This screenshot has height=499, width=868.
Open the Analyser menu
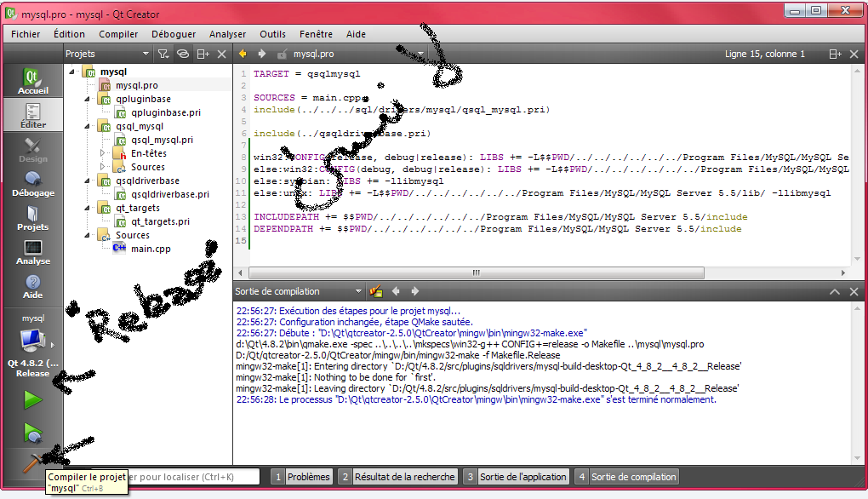tap(227, 34)
